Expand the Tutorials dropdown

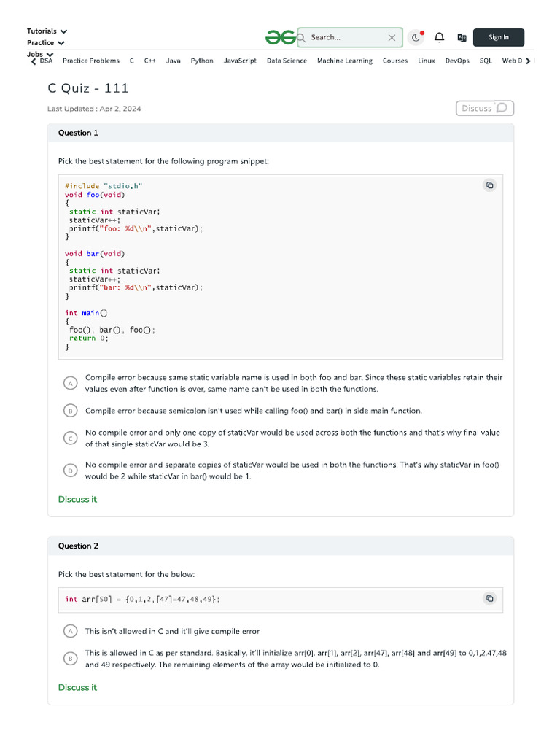47,31
